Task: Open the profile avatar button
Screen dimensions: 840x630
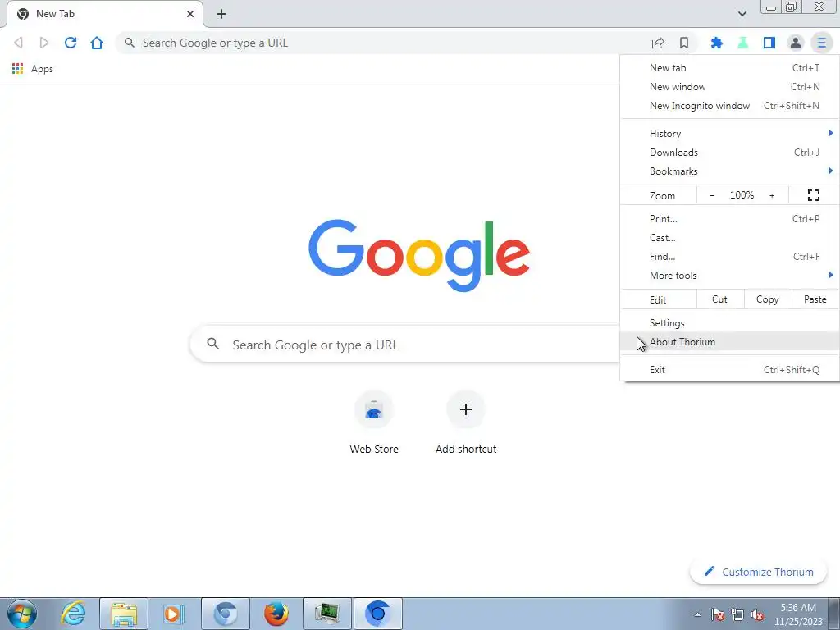Action: click(796, 43)
